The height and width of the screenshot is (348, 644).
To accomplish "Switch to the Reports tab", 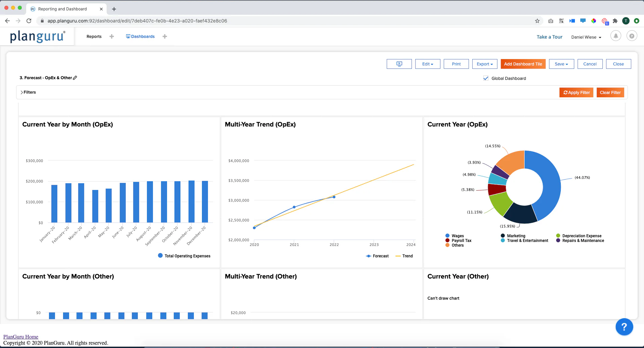I will pos(94,37).
